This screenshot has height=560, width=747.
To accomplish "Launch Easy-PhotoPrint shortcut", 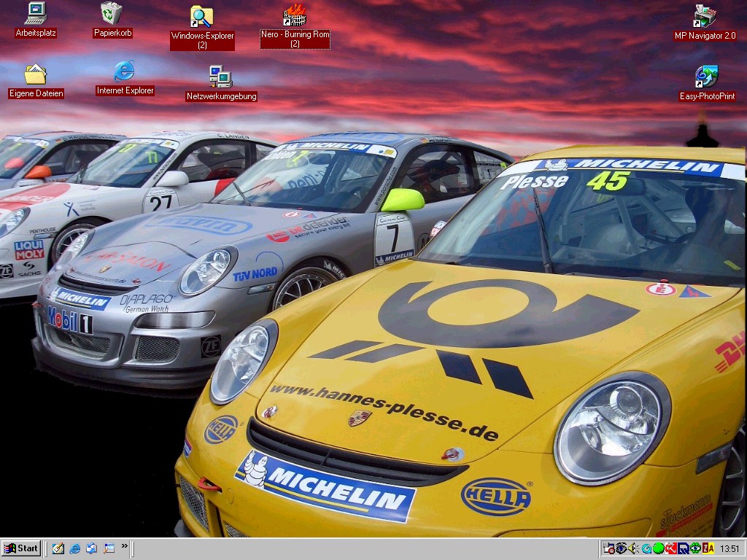I will coord(707,83).
